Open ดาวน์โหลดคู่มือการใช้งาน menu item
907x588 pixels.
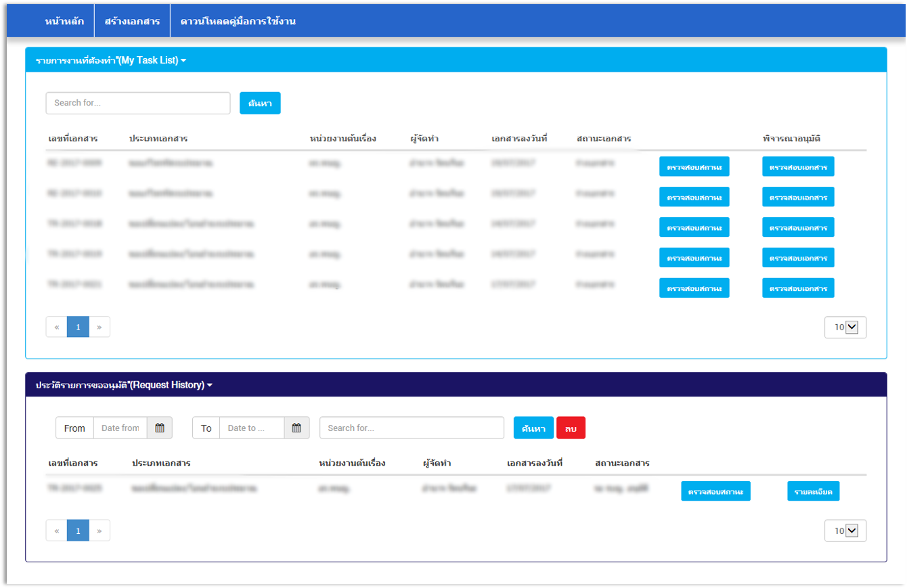coord(238,21)
